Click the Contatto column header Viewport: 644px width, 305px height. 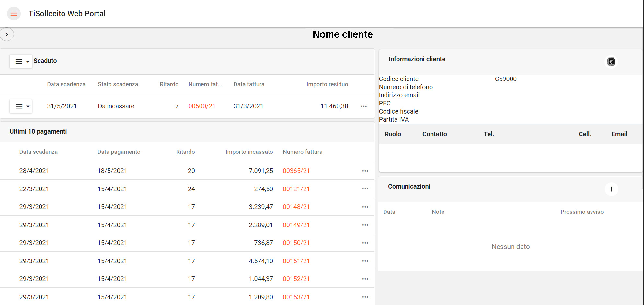pyautogui.click(x=434, y=134)
